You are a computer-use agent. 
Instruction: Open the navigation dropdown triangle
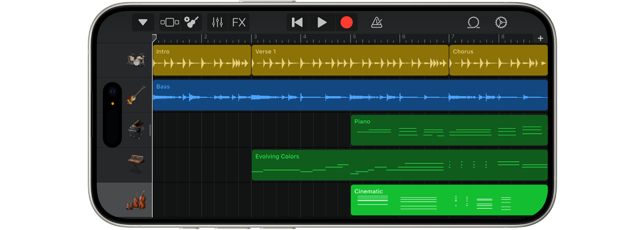coord(143,22)
